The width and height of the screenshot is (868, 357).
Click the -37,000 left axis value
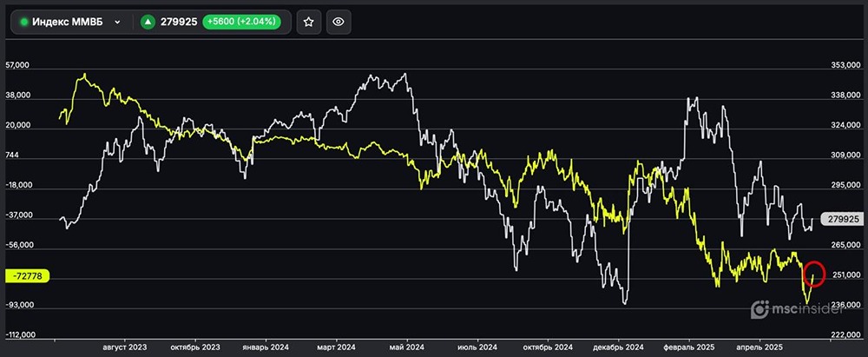(x=19, y=215)
